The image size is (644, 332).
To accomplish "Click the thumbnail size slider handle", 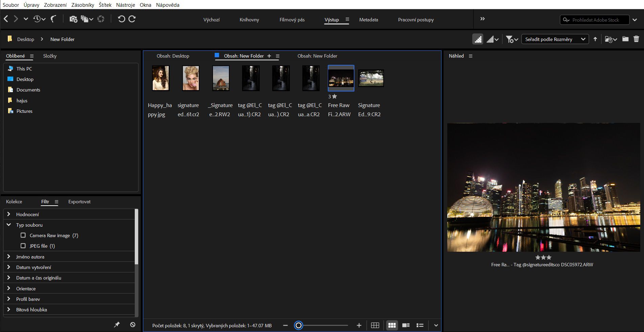I will pos(298,325).
